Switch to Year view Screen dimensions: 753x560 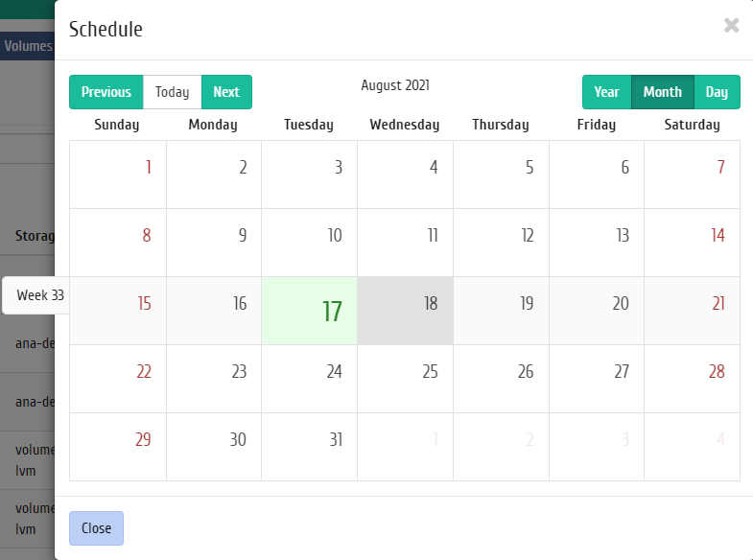(x=607, y=92)
